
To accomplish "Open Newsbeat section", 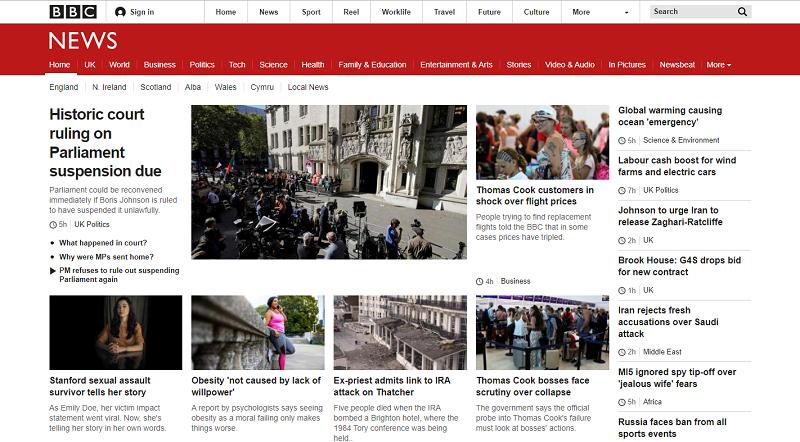I will click(x=677, y=65).
